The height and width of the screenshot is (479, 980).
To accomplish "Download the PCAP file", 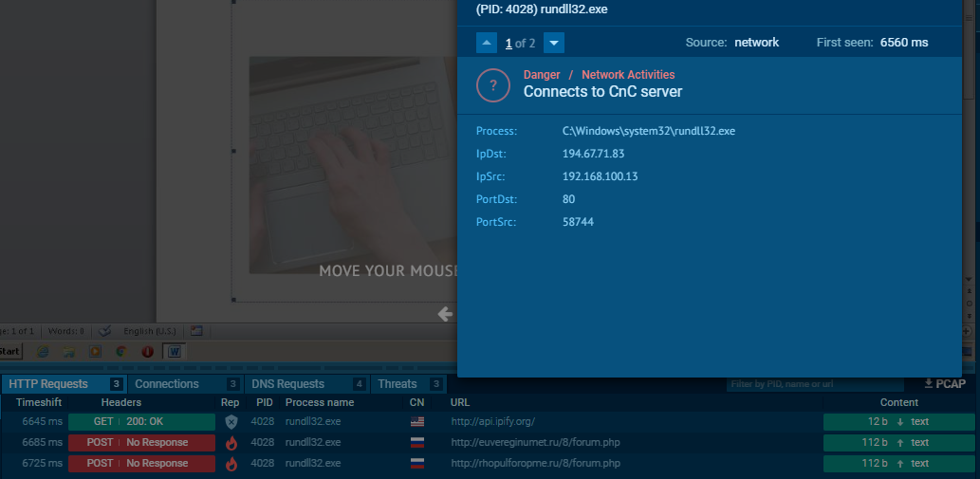I will 945,384.
